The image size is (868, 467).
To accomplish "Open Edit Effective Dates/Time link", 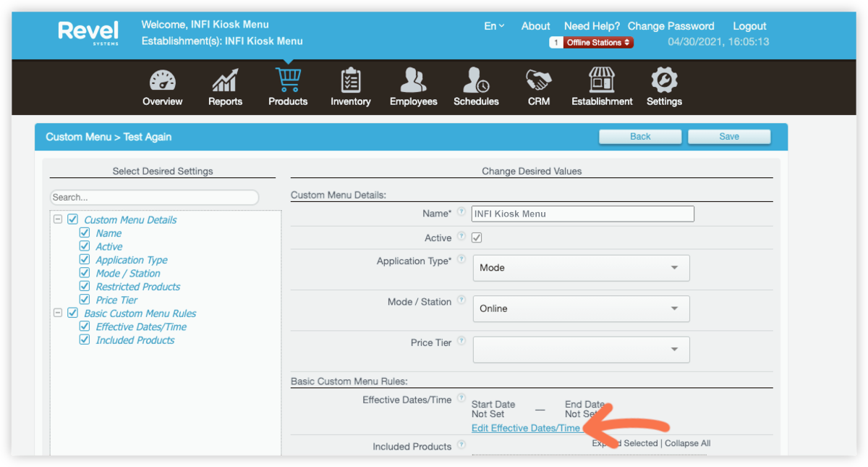I will [x=526, y=428].
